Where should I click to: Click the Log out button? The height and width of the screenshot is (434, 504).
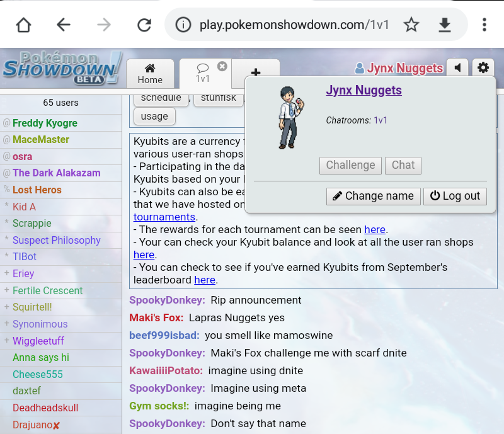(455, 196)
